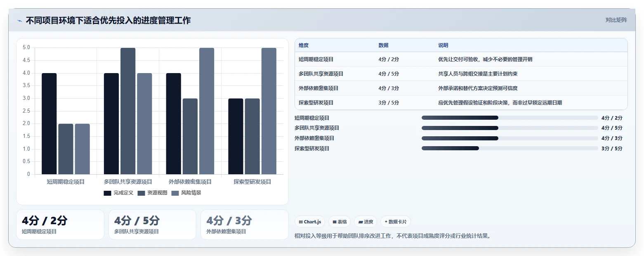Open the 表格 chip
644x256 pixels.
pyautogui.click(x=340, y=222)
